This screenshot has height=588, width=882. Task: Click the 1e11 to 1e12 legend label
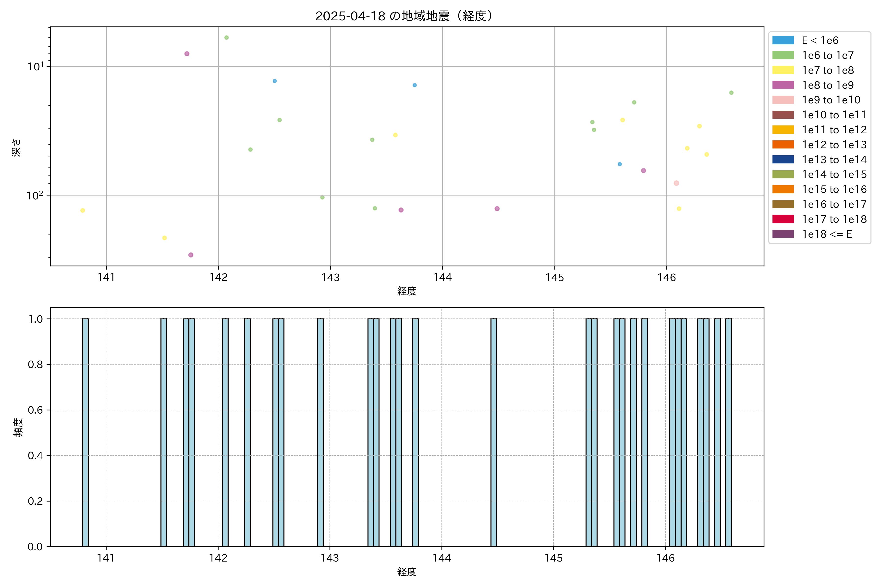click(834, 130)
